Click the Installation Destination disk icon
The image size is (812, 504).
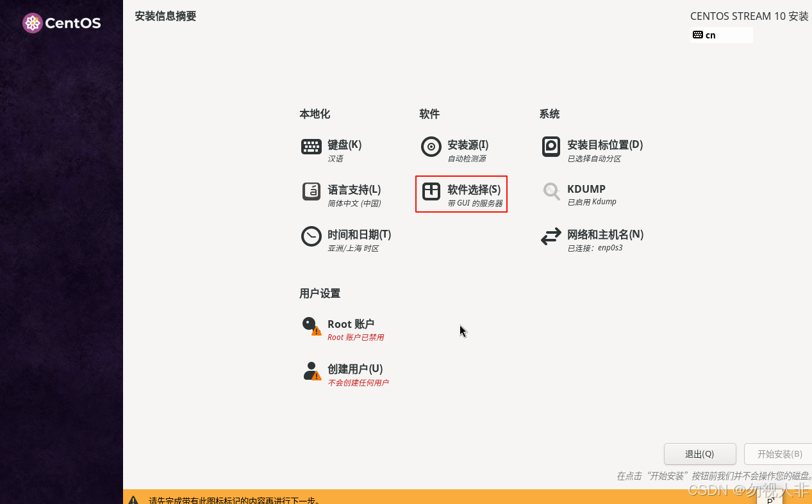pos(551,147)
